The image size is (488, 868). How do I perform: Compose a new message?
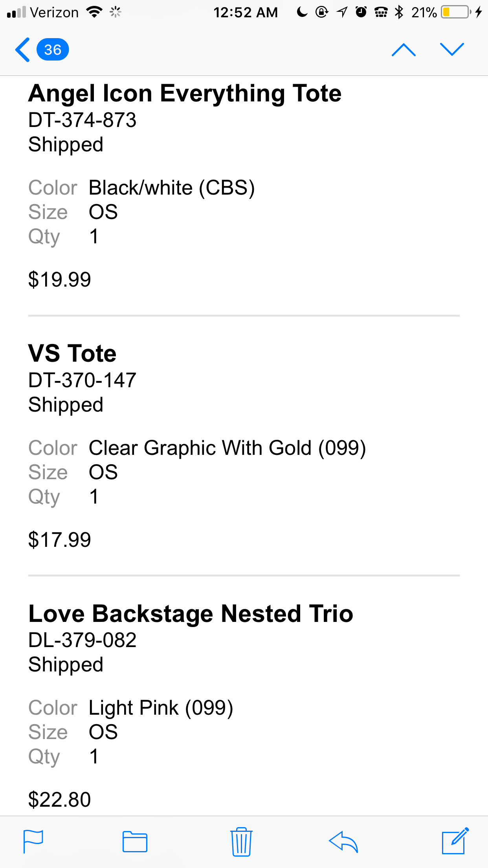tap(455, 841)
